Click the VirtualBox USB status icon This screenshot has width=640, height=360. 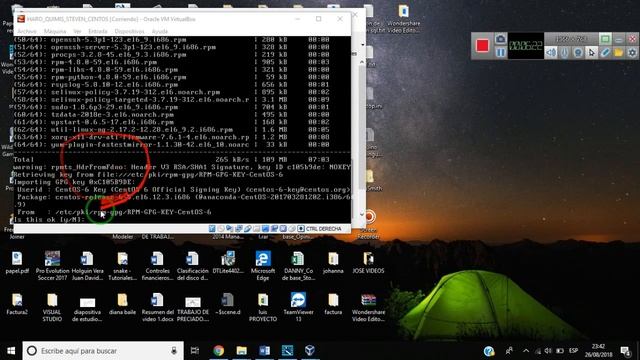tap(248, 229)
